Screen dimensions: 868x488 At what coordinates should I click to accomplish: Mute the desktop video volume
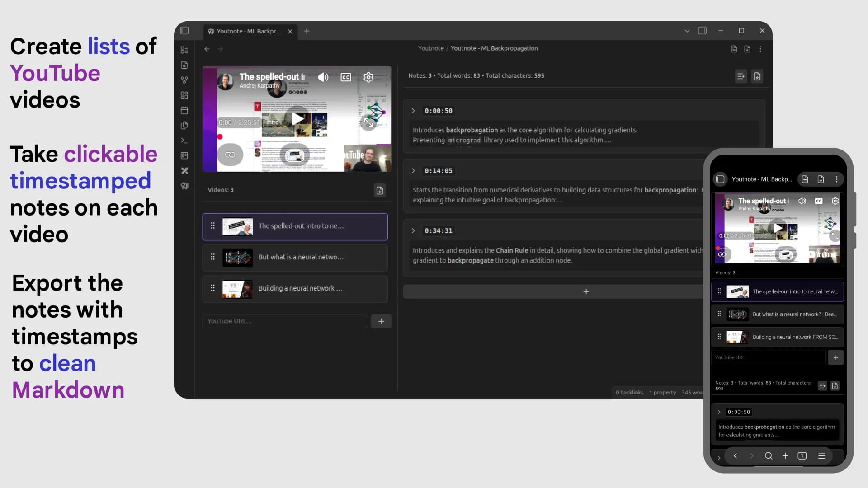[323, 77]
